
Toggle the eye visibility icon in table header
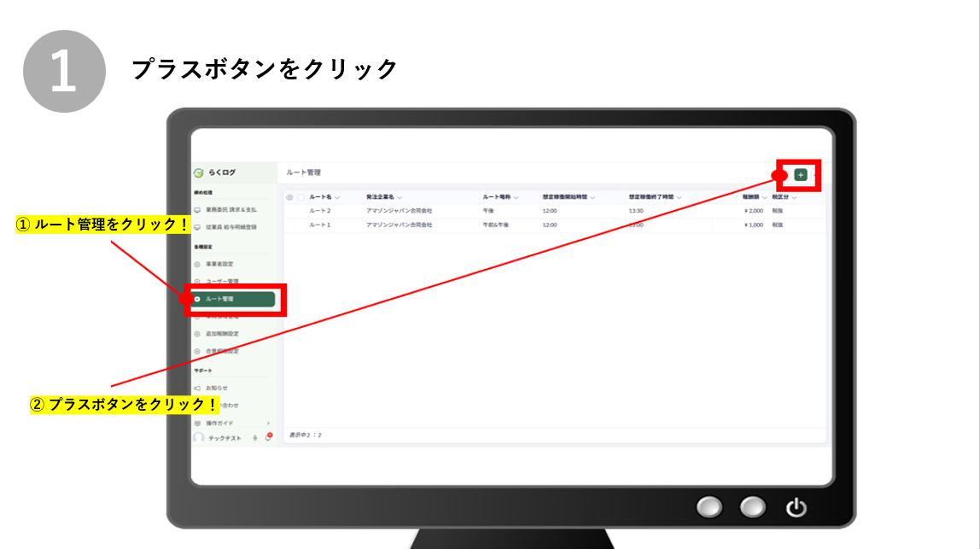pos(289,197)
